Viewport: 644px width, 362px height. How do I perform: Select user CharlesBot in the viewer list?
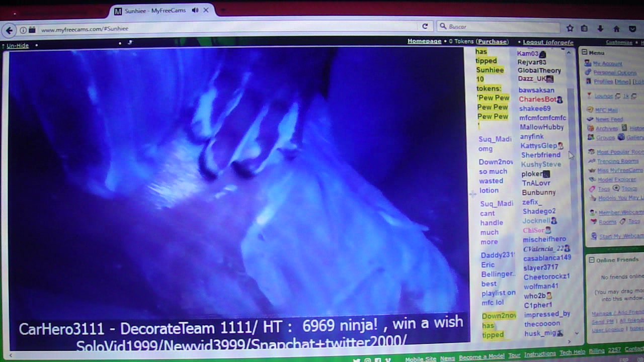[x=537, y=100]
